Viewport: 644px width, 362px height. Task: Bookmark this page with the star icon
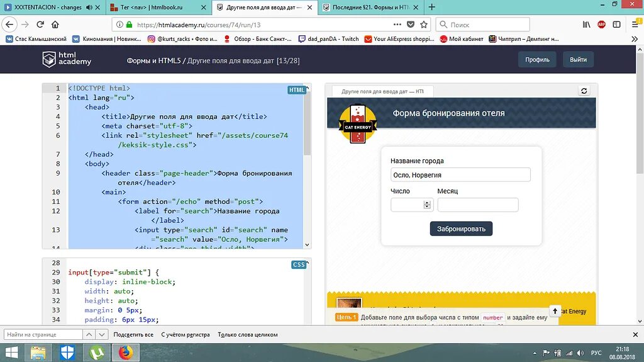(x=424, y=25)
